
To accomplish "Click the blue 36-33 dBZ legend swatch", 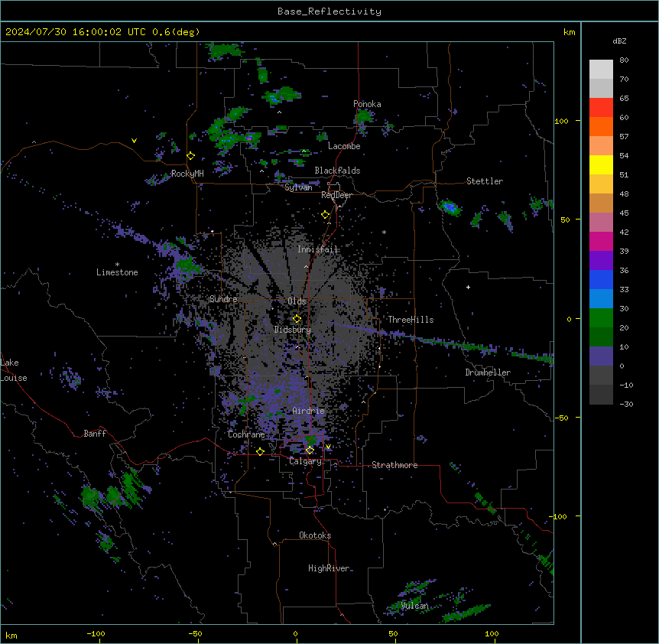I will (x=601, y=279).
